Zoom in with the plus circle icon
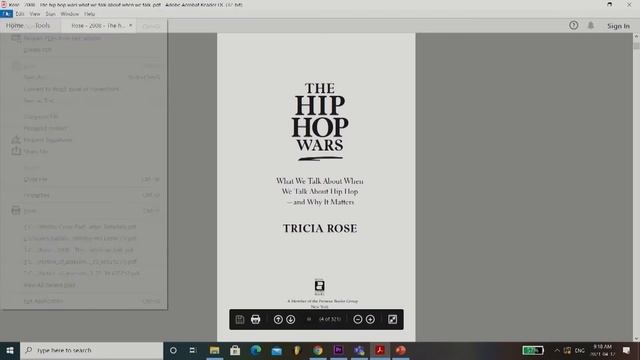 pos(370,319)
